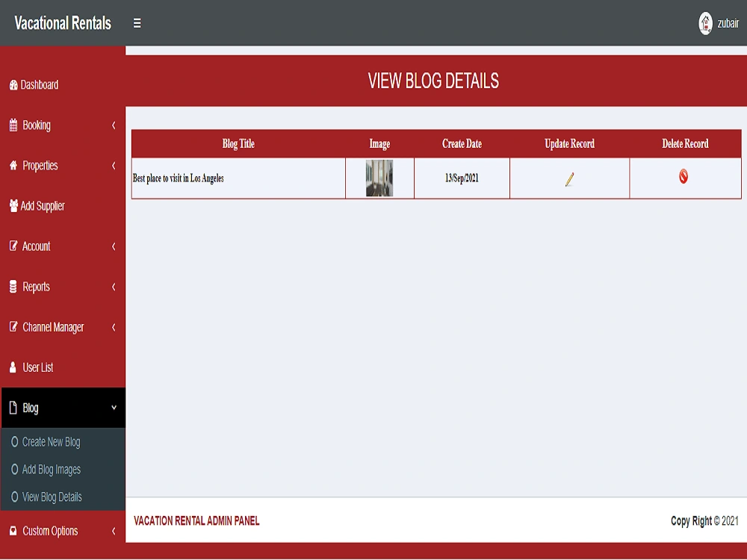
Task: Expand the Account submenu chevron
Action: pos(114,246)
